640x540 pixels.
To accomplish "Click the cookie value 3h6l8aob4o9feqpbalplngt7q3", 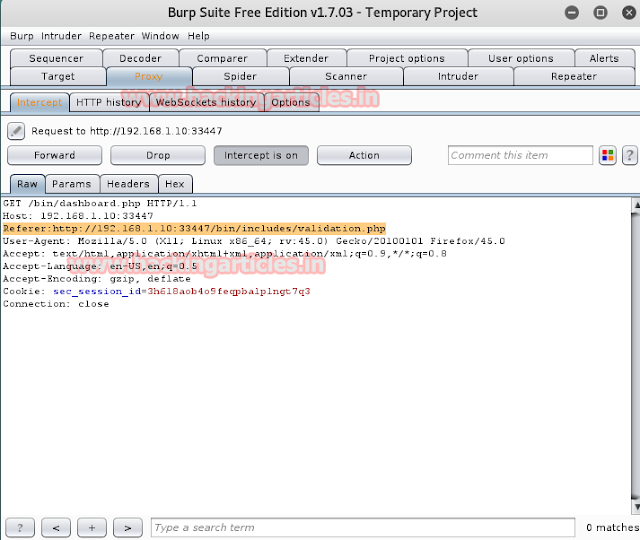I will tap(229, 291).
